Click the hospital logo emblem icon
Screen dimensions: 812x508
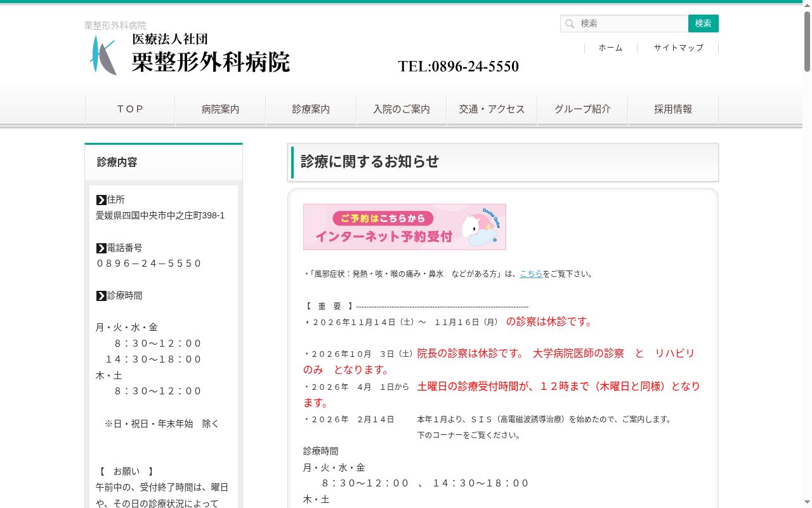click(x=103, y=55)
